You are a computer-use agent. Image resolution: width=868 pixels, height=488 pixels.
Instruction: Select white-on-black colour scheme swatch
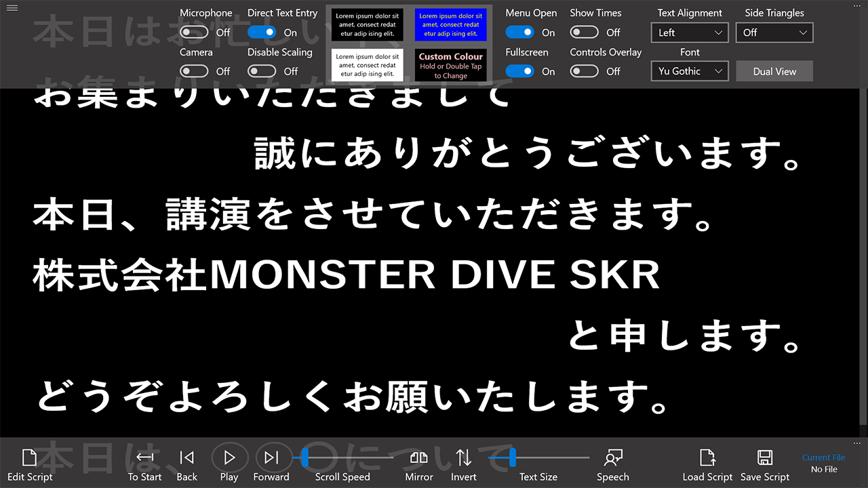(x=368, y=24)
